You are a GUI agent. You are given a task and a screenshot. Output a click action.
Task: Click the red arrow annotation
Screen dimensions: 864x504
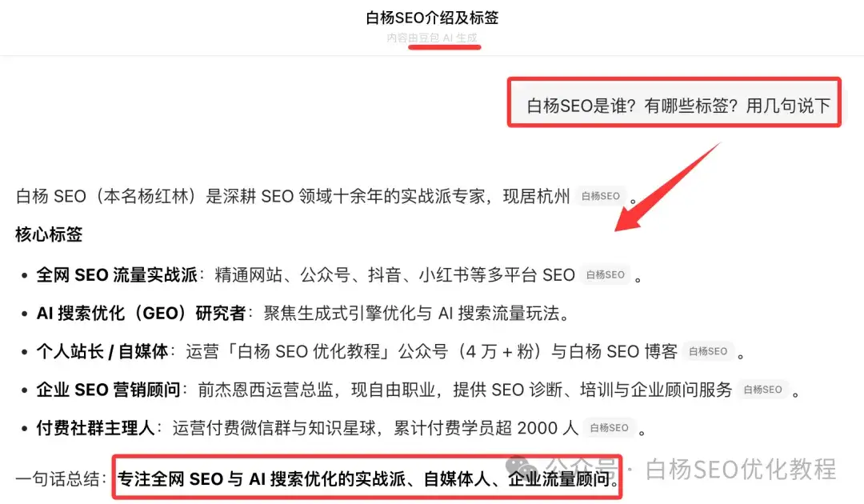[x=668, y=187]
